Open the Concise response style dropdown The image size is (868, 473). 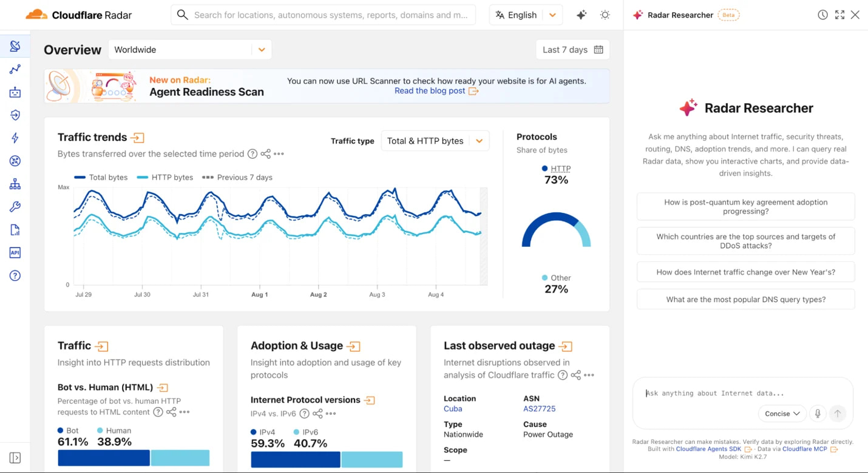click(x=782, y=414)
